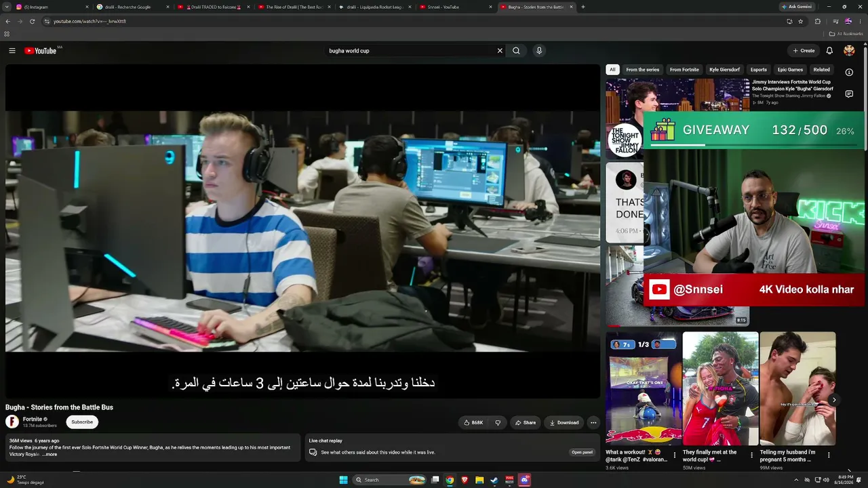Viewport: 868px width, 488px height.
Task: Open the live chat replay panel
Action: 582,452
